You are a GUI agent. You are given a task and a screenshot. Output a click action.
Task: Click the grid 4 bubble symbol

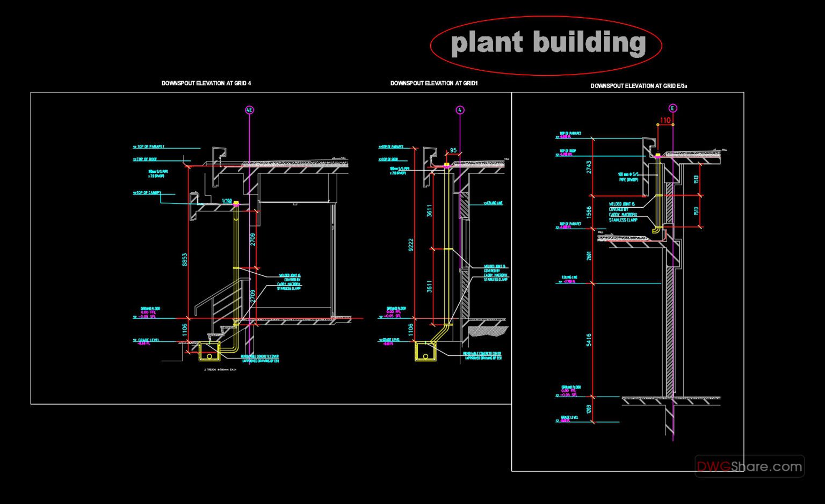tap(461, 109)
